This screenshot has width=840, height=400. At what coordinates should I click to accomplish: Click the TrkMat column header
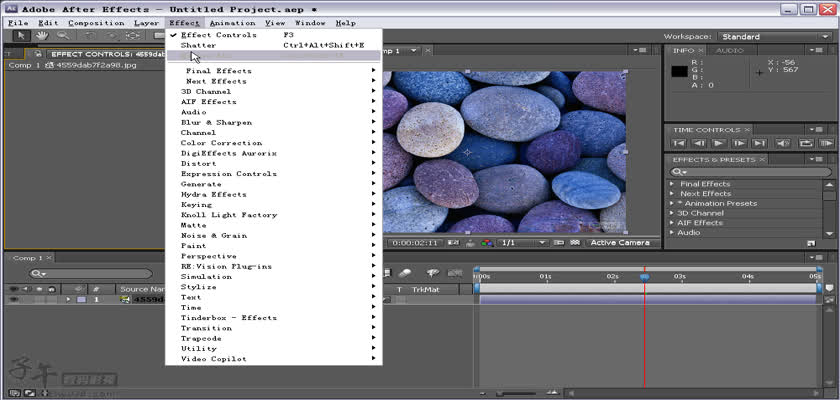click(425, 289)
